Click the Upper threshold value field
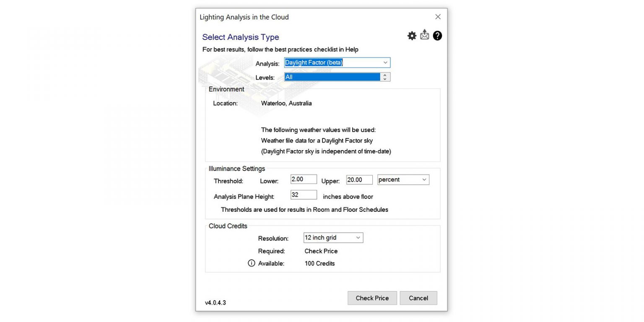The height and width of the screenshot is (322, 644). coord(359,179)
